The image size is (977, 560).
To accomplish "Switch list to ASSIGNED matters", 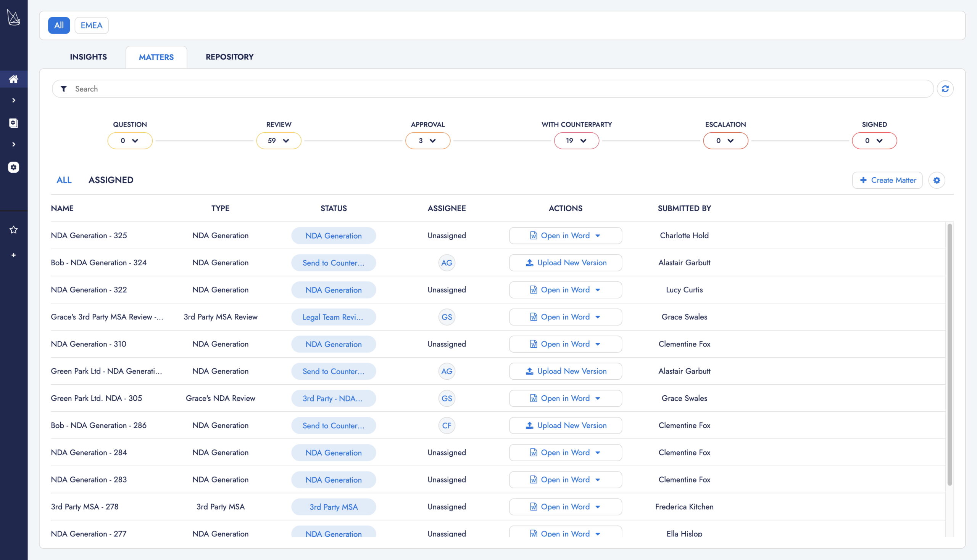I will point(111,180).
